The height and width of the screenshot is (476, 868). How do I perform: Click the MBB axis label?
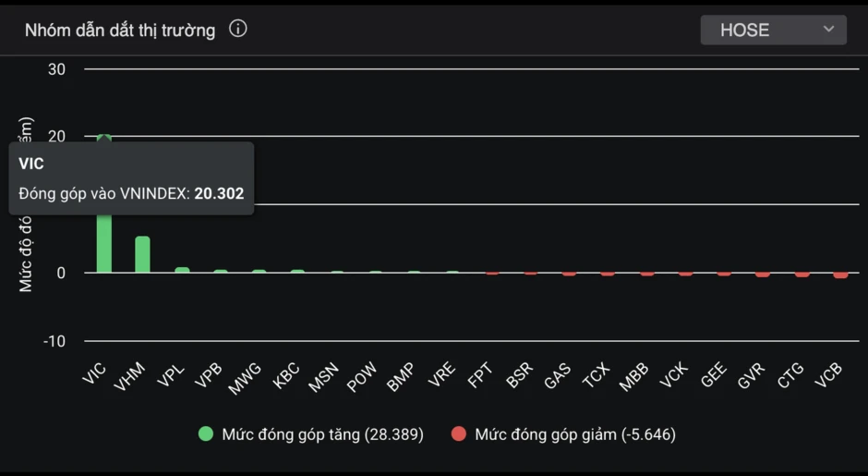[x=633, y=377]
